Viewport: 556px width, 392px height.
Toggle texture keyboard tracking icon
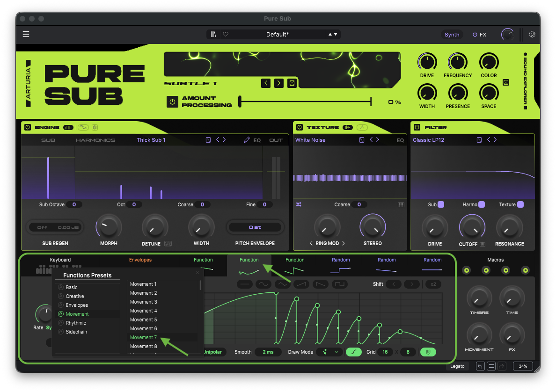click(401, 204)
